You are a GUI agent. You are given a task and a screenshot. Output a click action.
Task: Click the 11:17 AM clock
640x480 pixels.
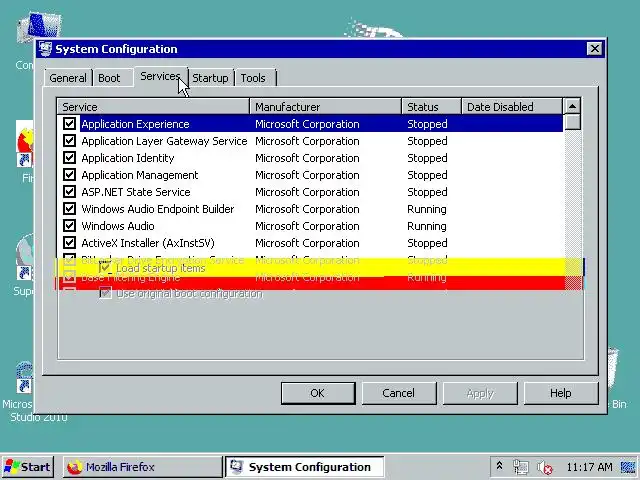coord(589,467)
